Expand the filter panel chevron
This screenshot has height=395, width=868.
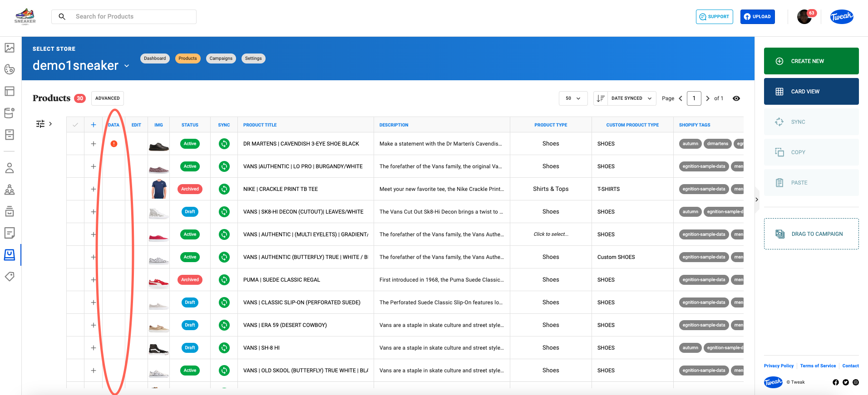point(50,124)
